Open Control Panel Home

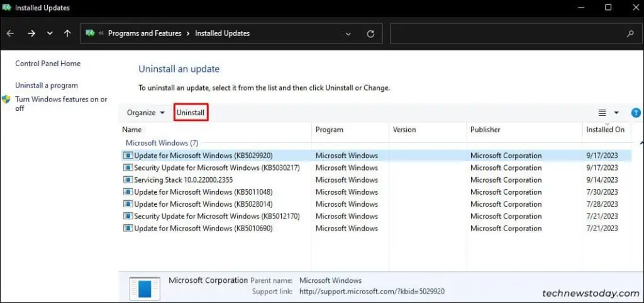pyautogui.click(x=48, y=64)
